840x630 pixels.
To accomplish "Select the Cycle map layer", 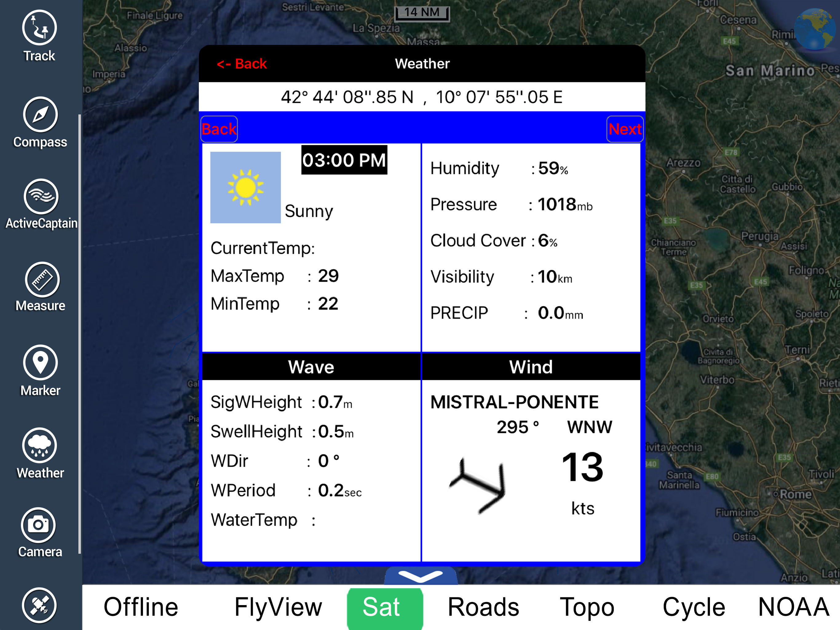I will [x=693, y=607].
